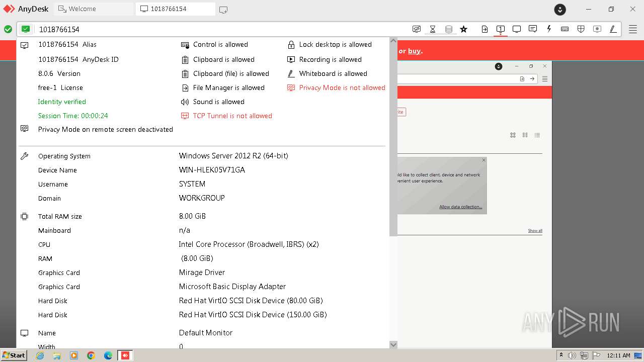Click hard disk value '(150.00 GiB)' row
This screenshot has height=362, width=644.
coord(253,315)
